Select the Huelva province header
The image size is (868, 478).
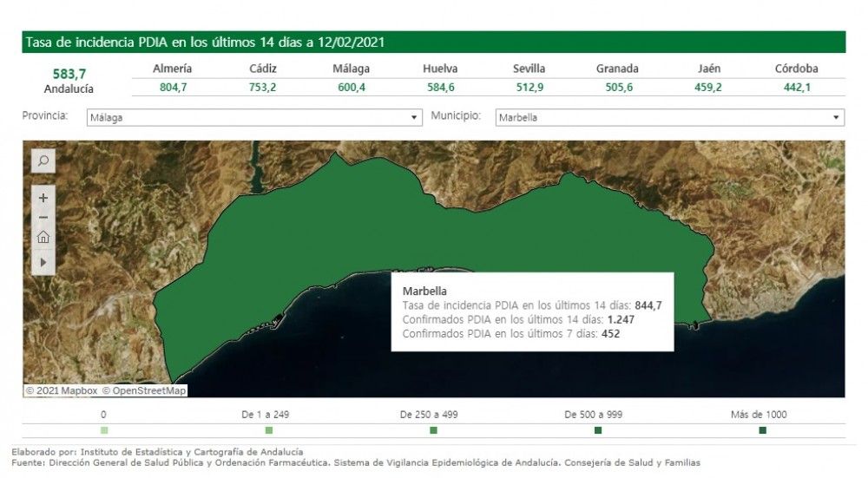[440, 69]
